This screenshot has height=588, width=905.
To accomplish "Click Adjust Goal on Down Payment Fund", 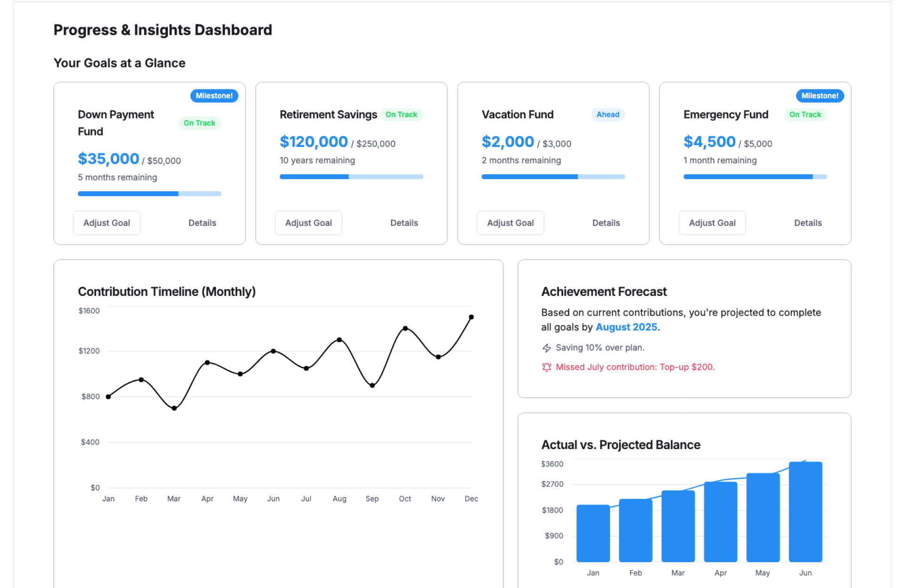I will (107, 223).
